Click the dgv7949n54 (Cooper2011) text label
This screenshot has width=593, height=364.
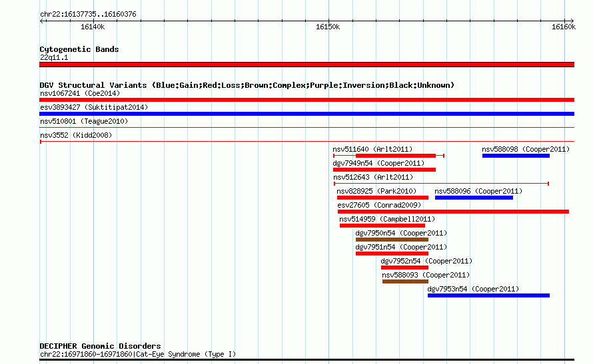point(378,163)
